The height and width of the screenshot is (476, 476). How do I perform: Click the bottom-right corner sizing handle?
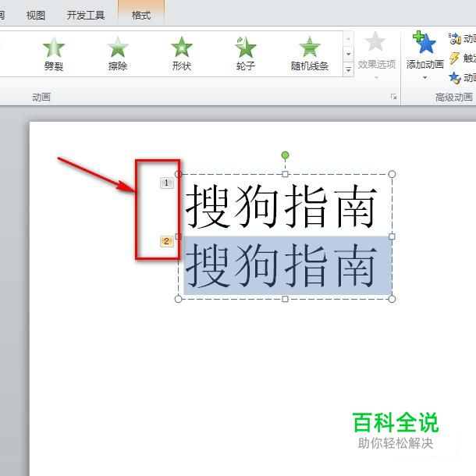[392, 299]
